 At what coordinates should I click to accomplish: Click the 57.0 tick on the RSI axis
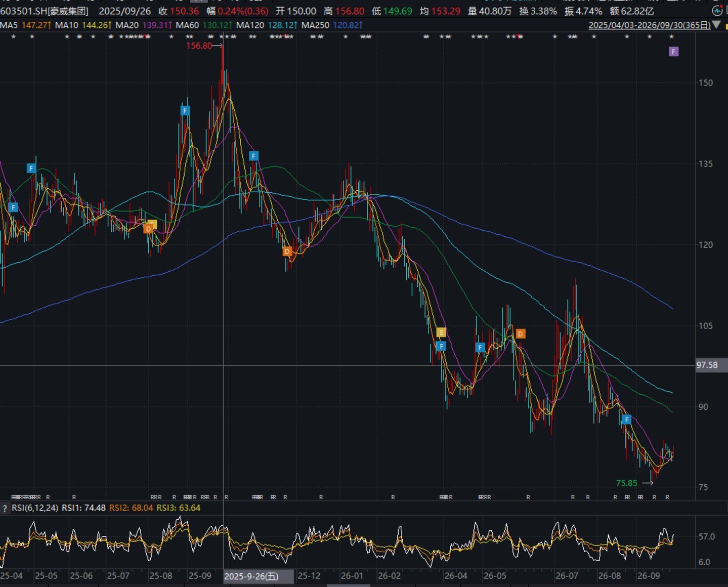707,536
